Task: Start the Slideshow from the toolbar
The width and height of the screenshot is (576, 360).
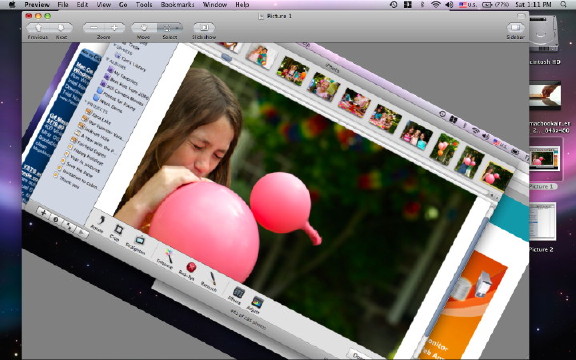Action: 204,28
